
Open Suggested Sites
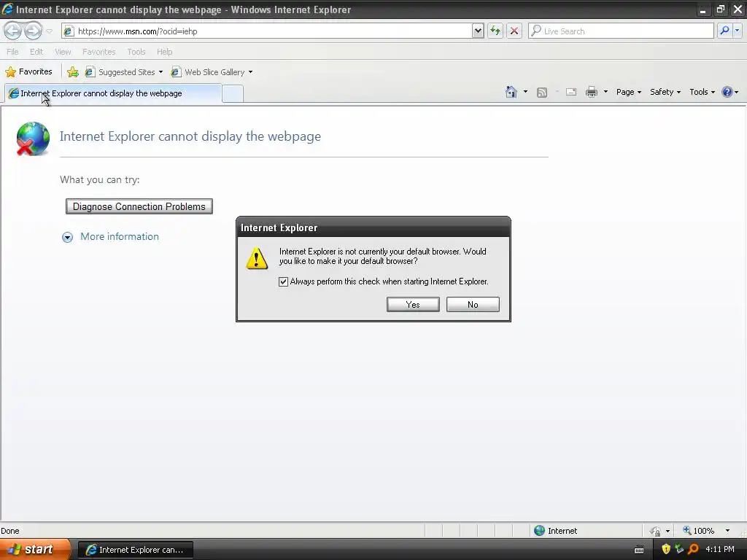point(124,72)
